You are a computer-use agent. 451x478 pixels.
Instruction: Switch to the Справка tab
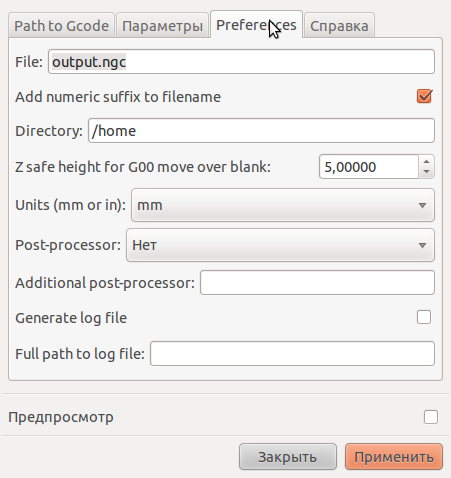point(339,26)
